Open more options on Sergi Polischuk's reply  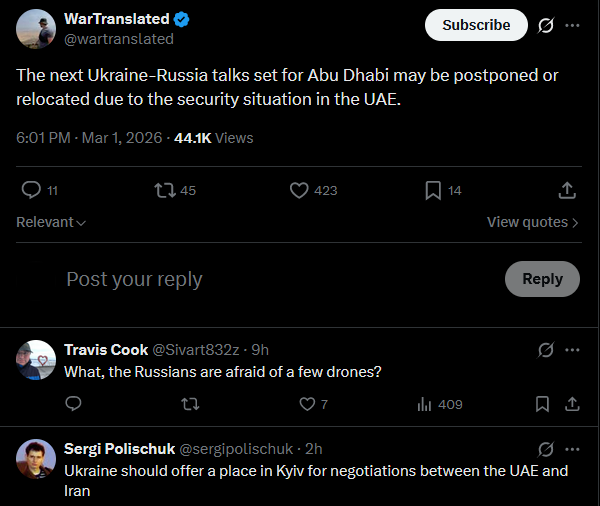tap(572, 449)
